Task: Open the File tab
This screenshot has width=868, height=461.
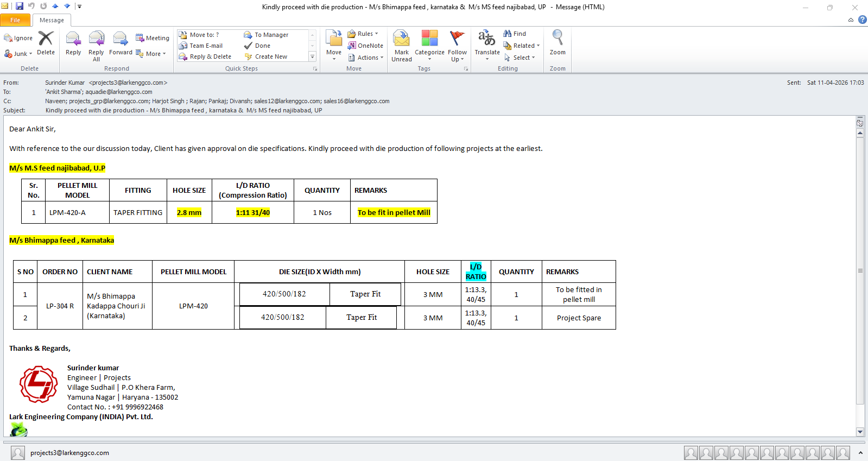Action: 15,20
